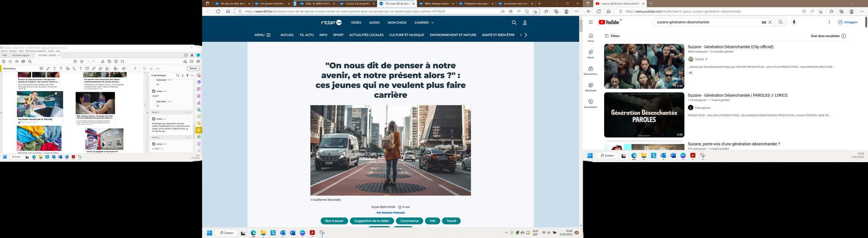Play the Clip officiel video thumbnail

point(644,67)
